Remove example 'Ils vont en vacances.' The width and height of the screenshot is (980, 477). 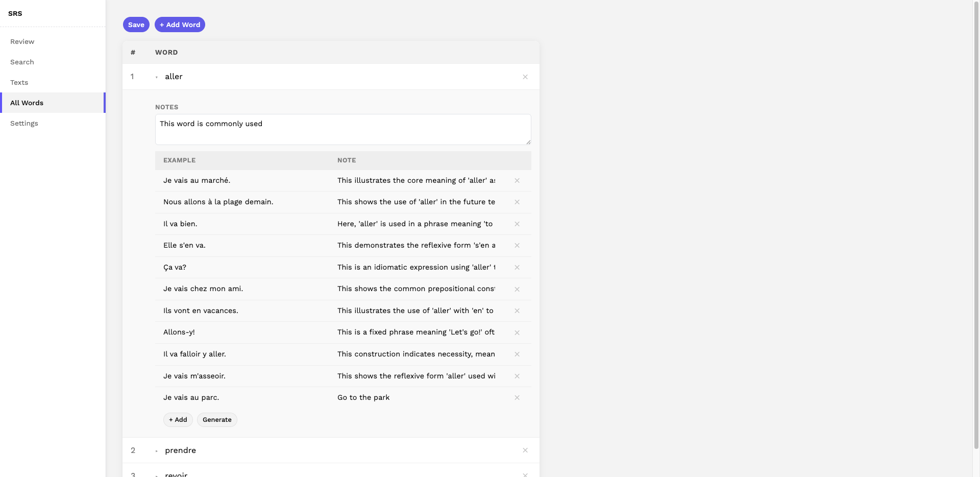pos(517,311)
